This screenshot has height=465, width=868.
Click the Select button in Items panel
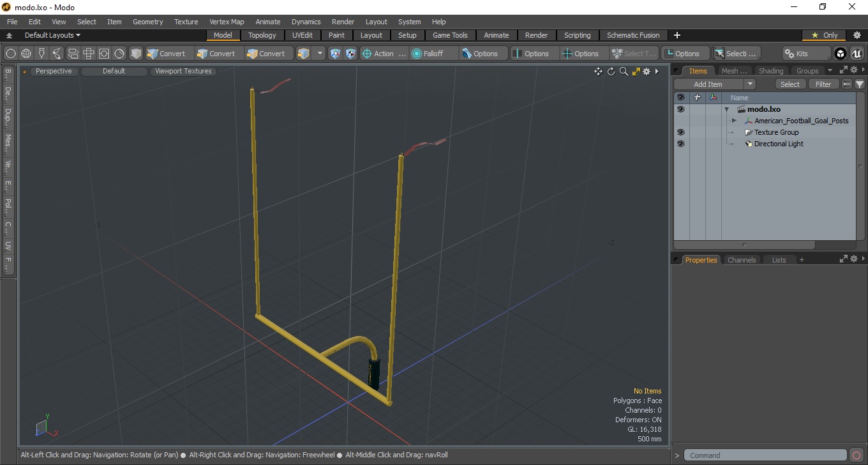click(790, 84)
